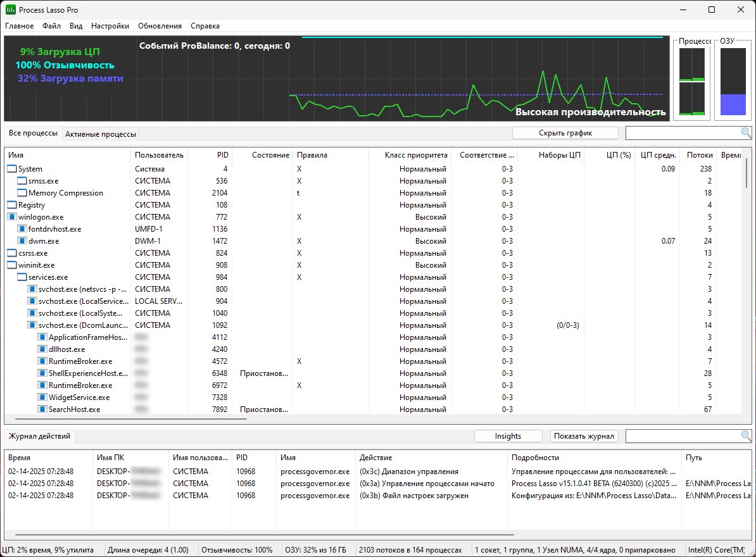756x557 pixels.
Task: Click the action log search magnifier icon
Action: click(746, 436)
